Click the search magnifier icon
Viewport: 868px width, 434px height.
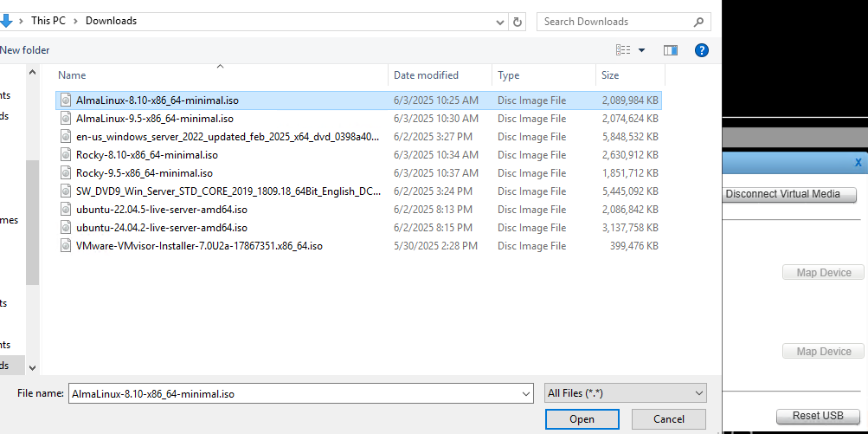tap(700, 22)
